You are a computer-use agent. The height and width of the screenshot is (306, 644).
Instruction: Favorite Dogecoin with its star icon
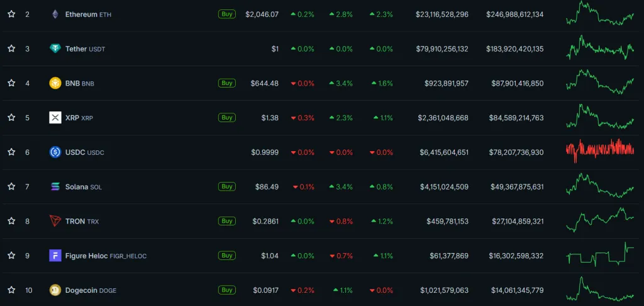(11, 290)
